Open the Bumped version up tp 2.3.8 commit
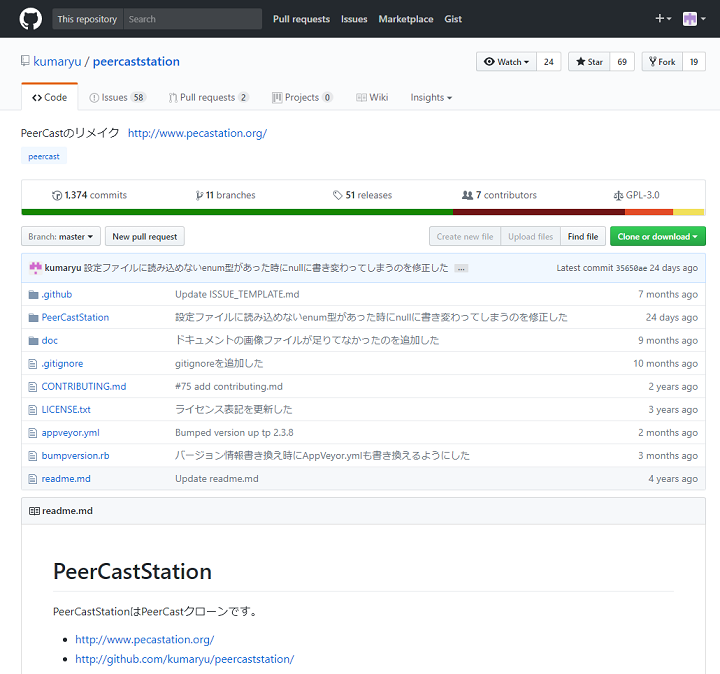The height and width of the screenshot is (674, 720). point(234,432)
